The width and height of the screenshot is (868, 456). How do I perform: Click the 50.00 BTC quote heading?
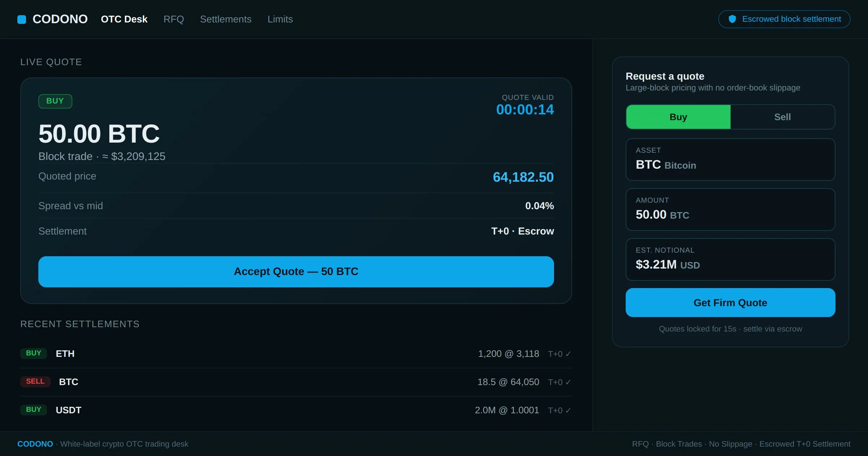coord(99,134)
